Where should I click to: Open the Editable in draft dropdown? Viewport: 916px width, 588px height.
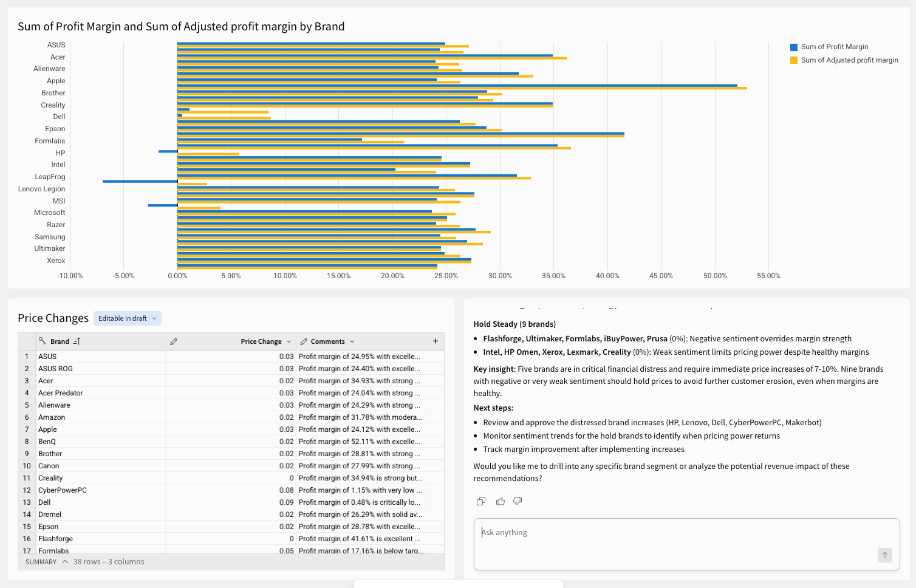click(x=128, y=318)
